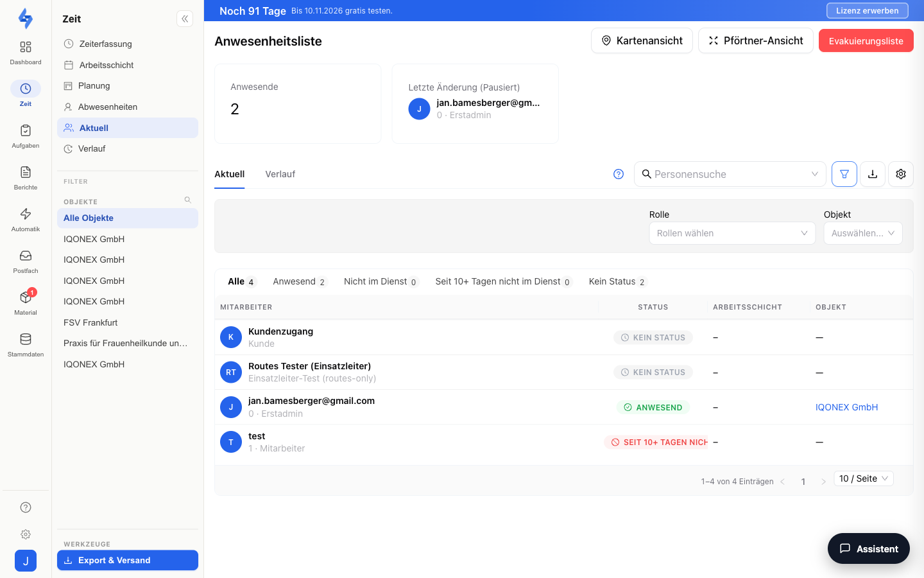The height and width of the screenshot is (578, 924).
Task: Filter by Anwesend 2 tab
Action: pos(300,281)
